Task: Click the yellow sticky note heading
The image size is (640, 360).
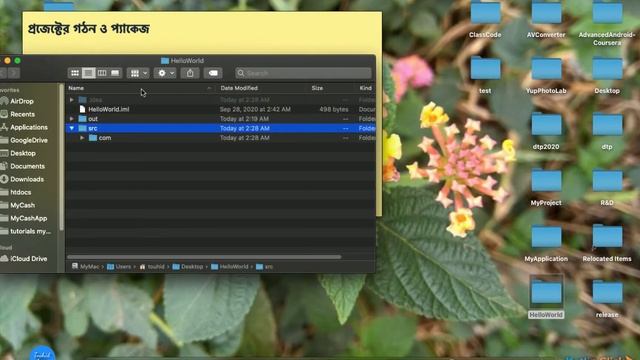Action: [89, 29]
